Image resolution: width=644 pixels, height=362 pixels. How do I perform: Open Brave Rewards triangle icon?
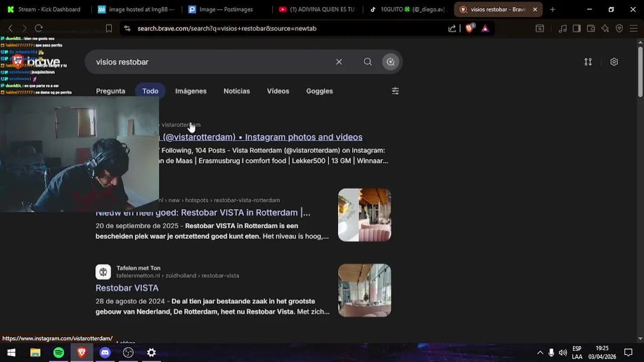pyautogui.click(x=485, y=29)
